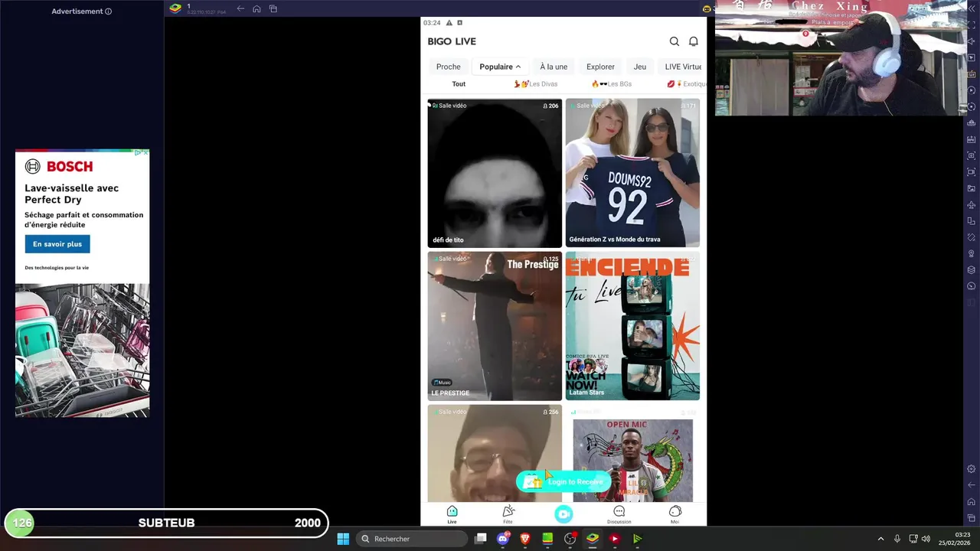Click the microphone tray icon

point(897,539)
